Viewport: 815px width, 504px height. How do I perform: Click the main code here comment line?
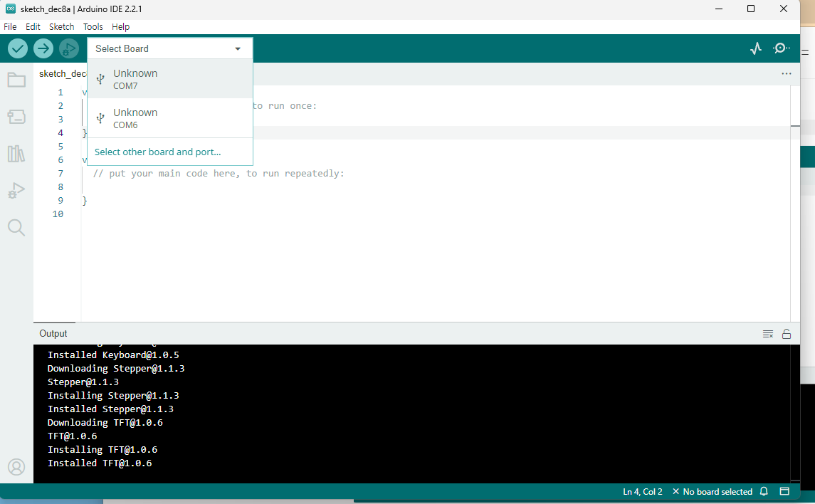pyautogui.click(x=219, y=174)
